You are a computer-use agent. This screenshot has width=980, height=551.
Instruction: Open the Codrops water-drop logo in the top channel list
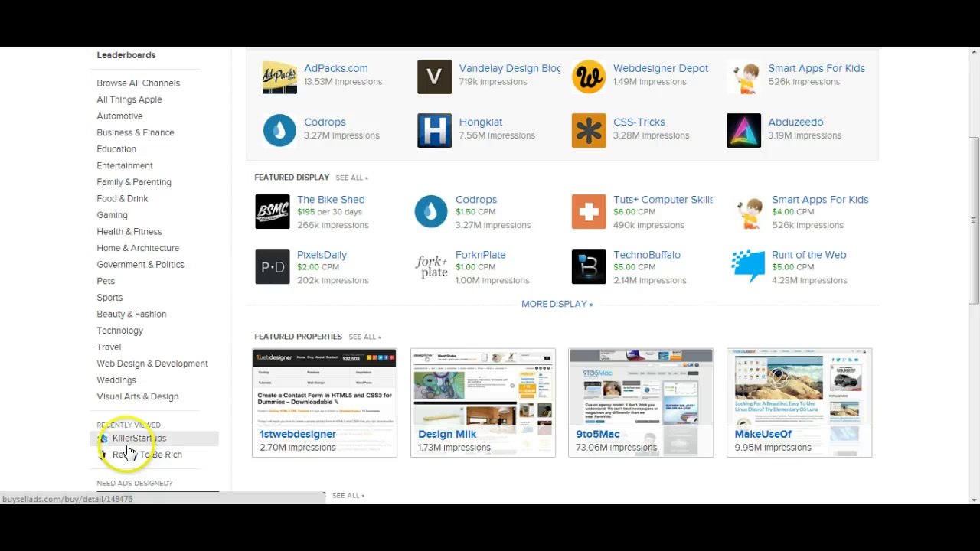click(279, 130)
